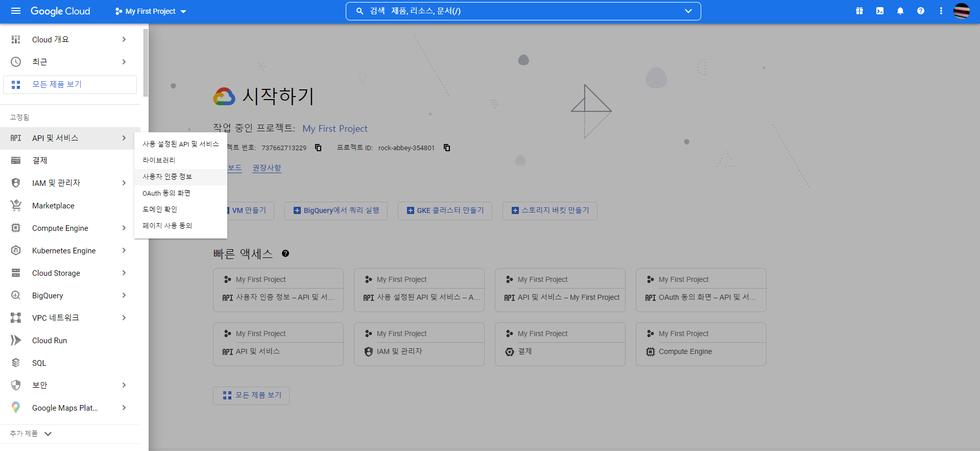Click the IAM shield icon in sidebar
Viewport: 980px width, 451px height.
[x=16, y=183]
